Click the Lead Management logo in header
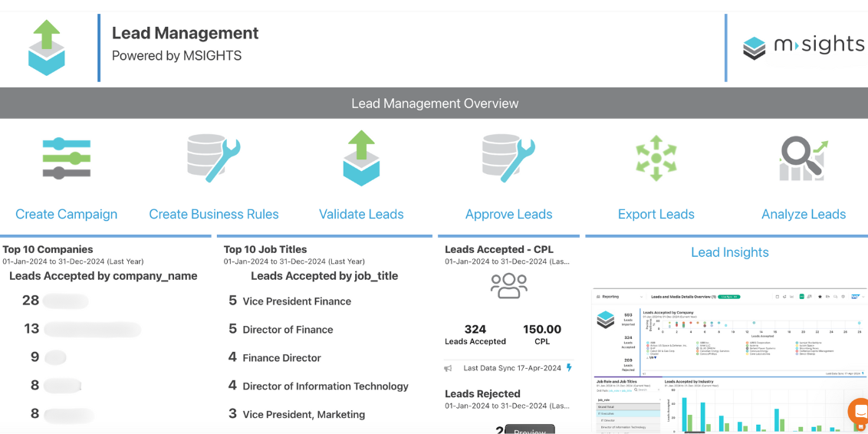Viewport: 868px width, 434px height. tap(47, 48)
